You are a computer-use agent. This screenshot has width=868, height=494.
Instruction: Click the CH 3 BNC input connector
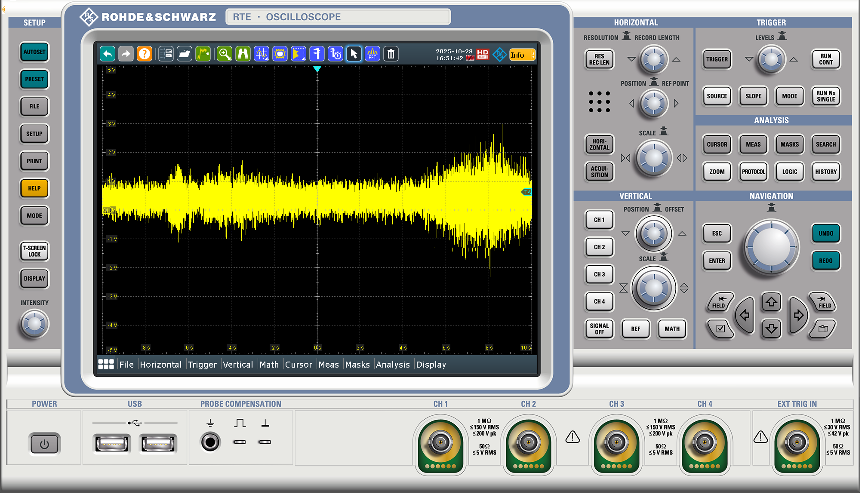616,442
